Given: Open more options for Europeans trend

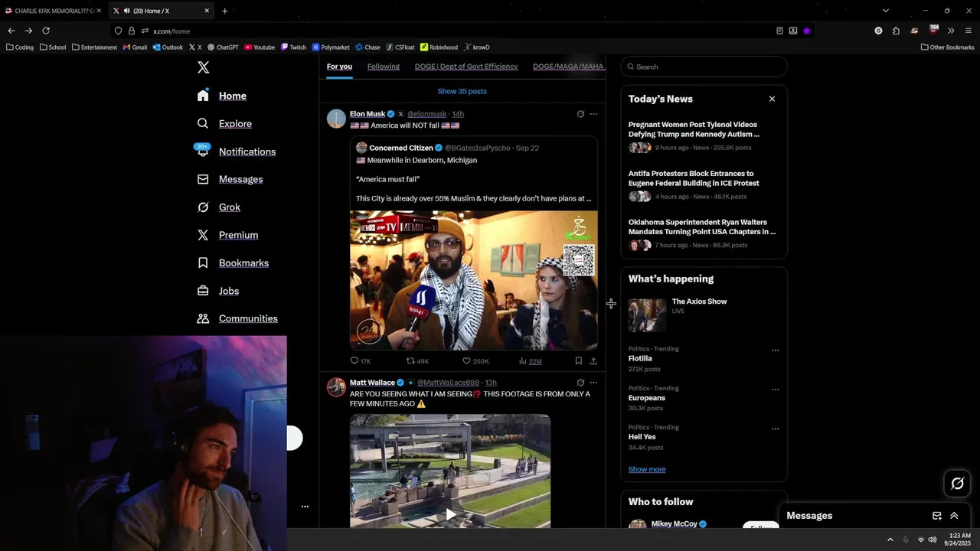Looking at the screenshot, I should (775, 390).
